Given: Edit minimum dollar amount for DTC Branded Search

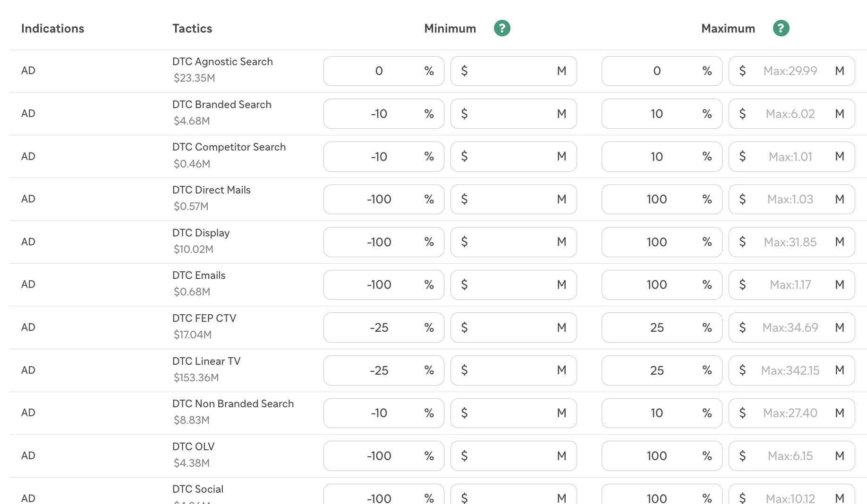Looking at the screenshot, I should click(x=513, y=114).
